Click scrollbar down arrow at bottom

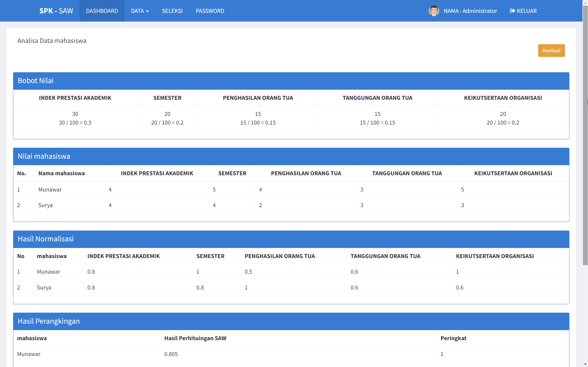point(585,364)
